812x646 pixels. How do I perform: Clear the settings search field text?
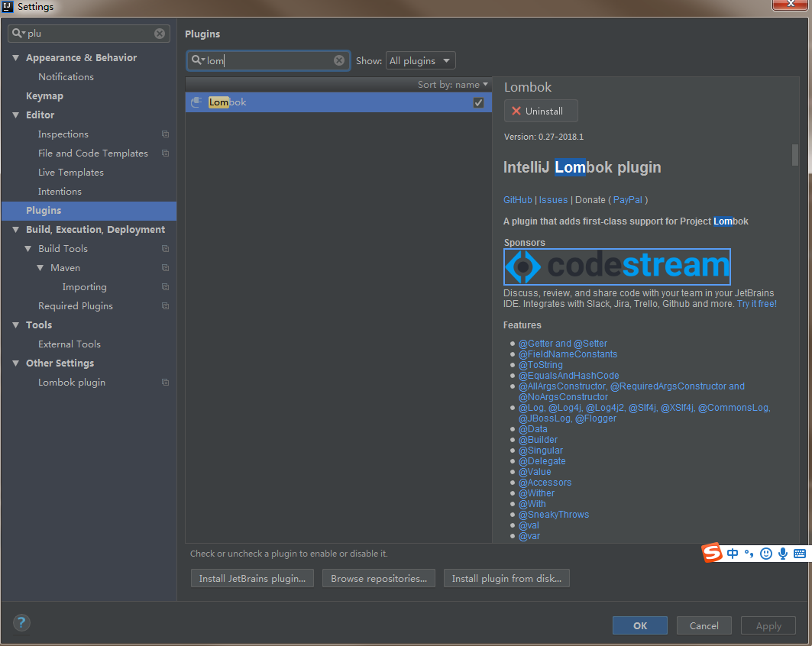coord(160,33)
